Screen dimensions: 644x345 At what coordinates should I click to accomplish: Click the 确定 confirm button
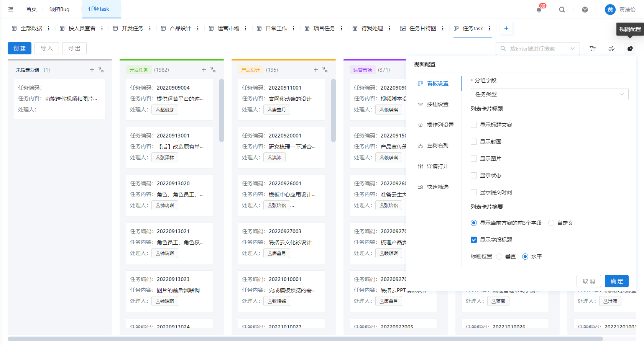616,281
